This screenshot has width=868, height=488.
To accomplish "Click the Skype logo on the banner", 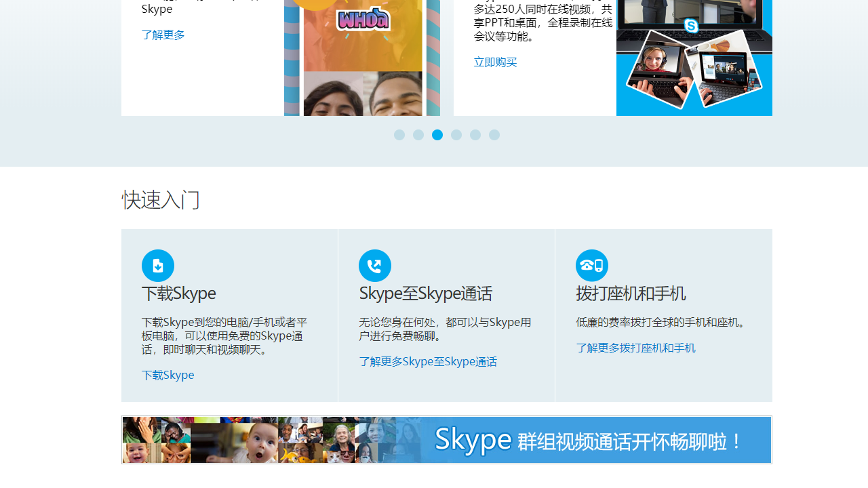I will point(473,439).
